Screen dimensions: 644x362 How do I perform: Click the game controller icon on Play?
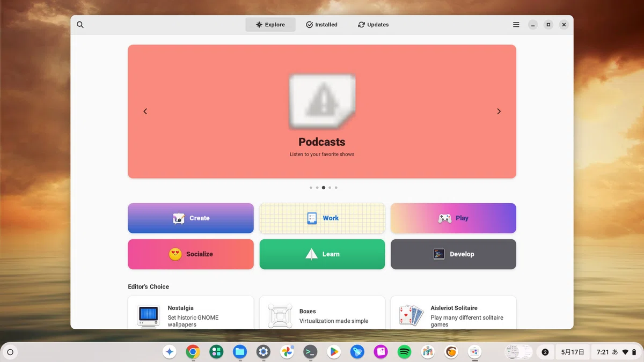445,218
